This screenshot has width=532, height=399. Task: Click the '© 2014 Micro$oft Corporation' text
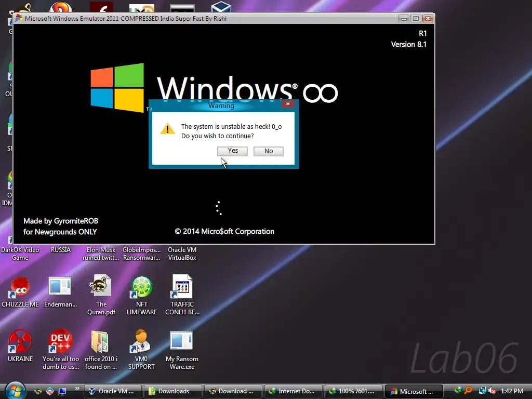coord(224,231)
